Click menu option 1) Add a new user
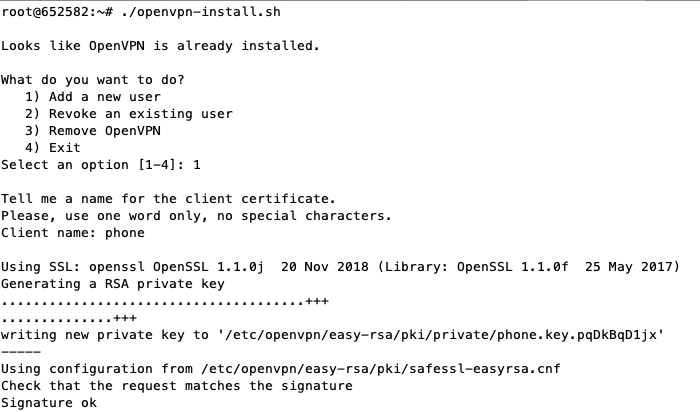Screen dimensions: 700x412 coord(92,96)
